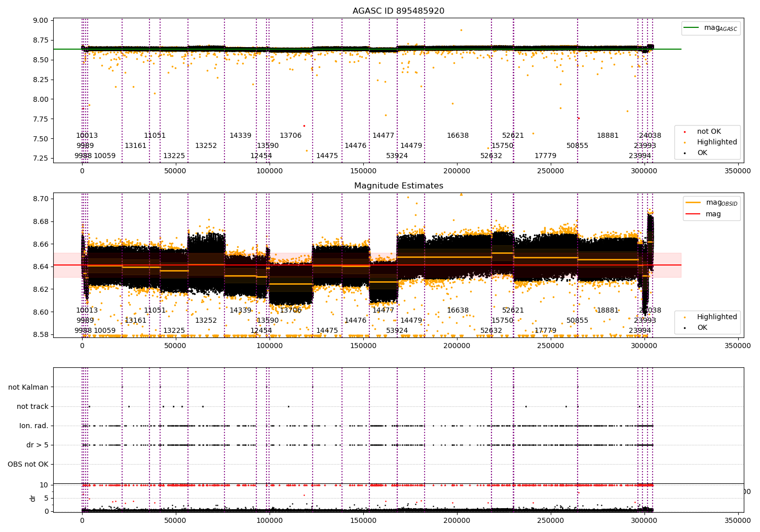The image size is (760, 532).
Task: Click obsid label 13252 in AGASC ID plot
Action: pyautogui.click(x=206, y=146)
